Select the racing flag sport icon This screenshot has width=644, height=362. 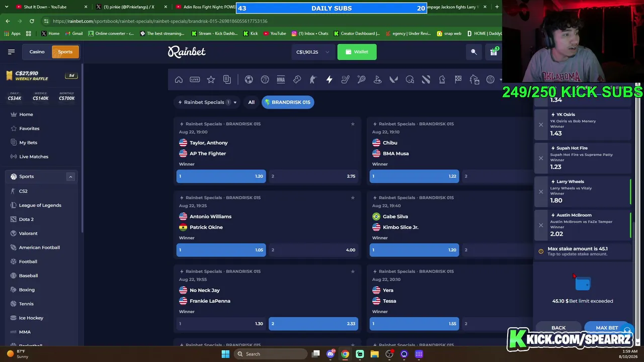(458, 79)
